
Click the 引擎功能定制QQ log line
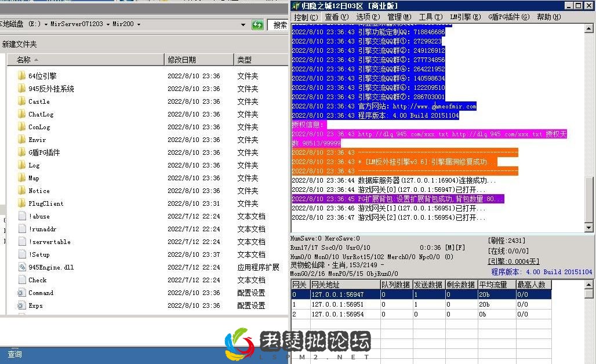coord(368,32)
